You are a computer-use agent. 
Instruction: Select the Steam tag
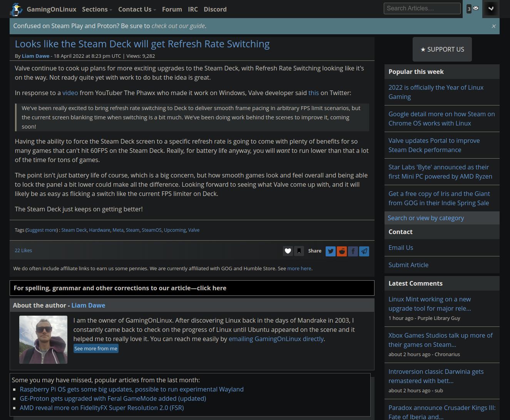pyautogui.click(x=132, y=230)
